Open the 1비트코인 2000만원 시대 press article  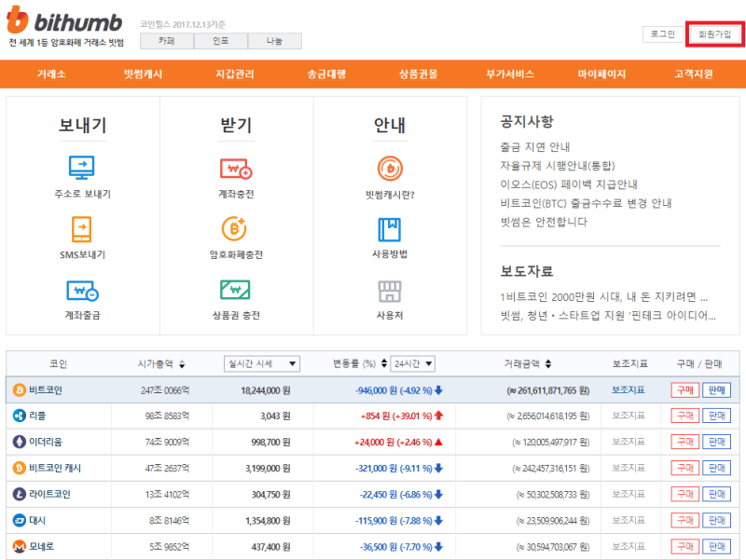coord(603,297)
